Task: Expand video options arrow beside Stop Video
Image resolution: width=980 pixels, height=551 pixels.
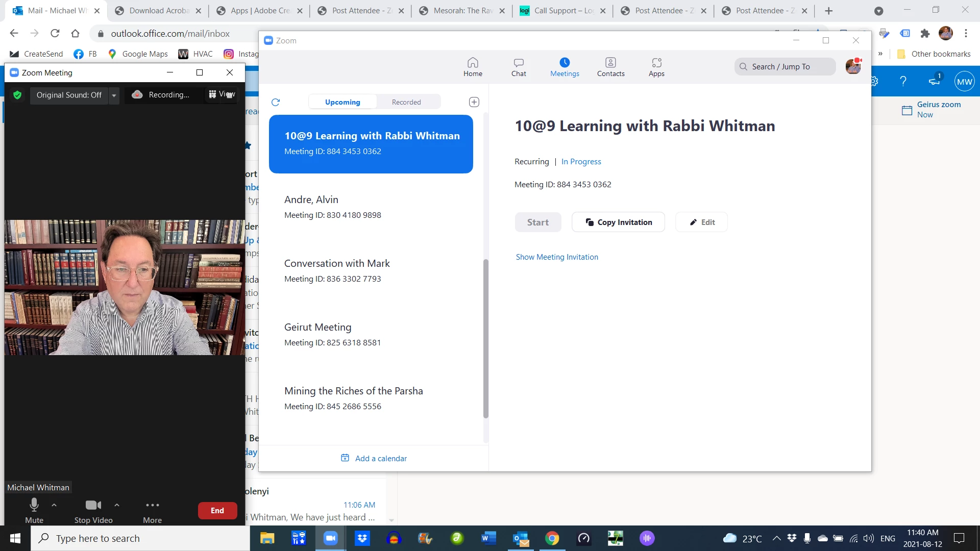Action: coord(117,505)
